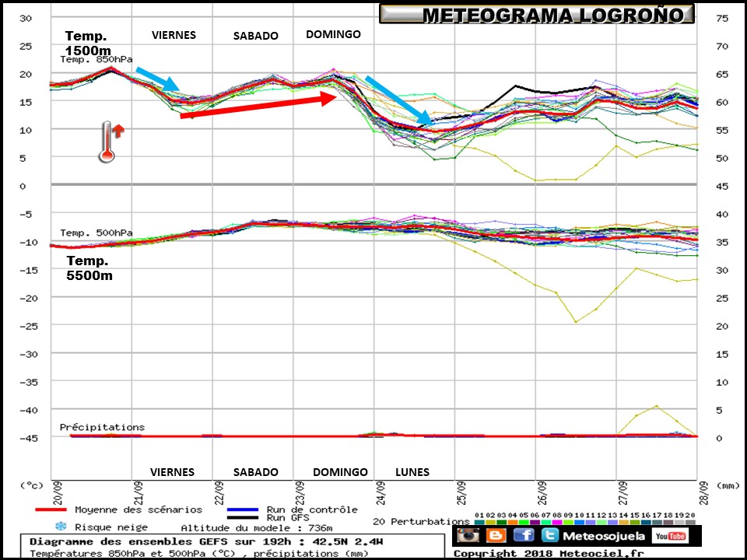Pick perturbation 10 blue color swatch
This screenshot has height=560, width=747.
tap(579, 523)
